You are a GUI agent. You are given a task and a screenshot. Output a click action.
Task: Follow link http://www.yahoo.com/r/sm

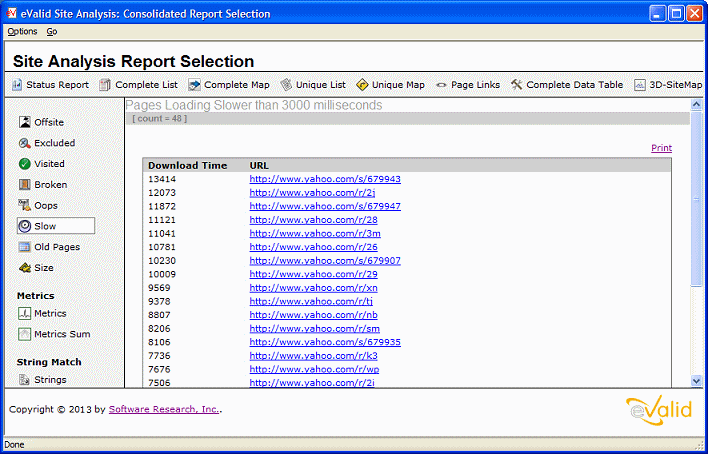[315, 328]
